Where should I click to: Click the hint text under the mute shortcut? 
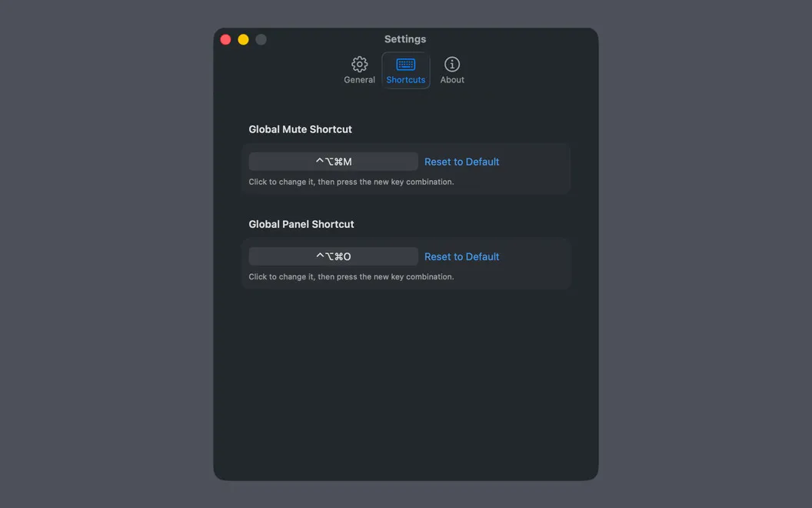351,182
